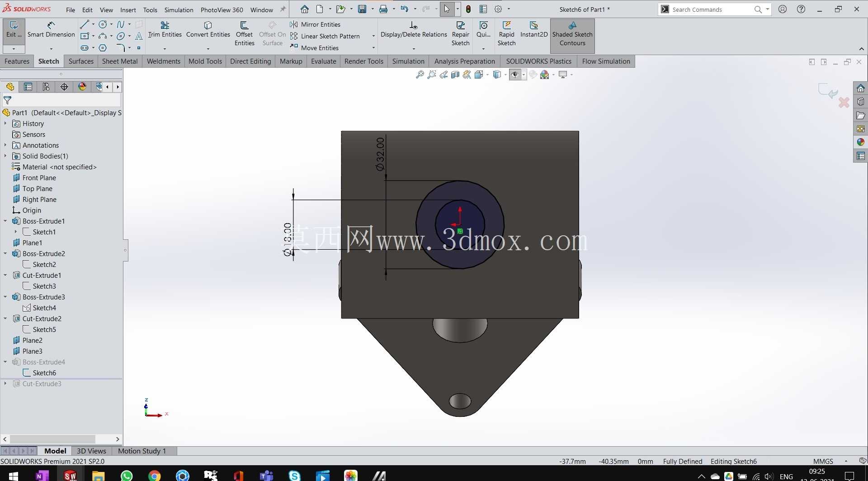Open Display Style dropdown arrow
The width and height of the screenshot is (868, 481).
coord(505,75)
